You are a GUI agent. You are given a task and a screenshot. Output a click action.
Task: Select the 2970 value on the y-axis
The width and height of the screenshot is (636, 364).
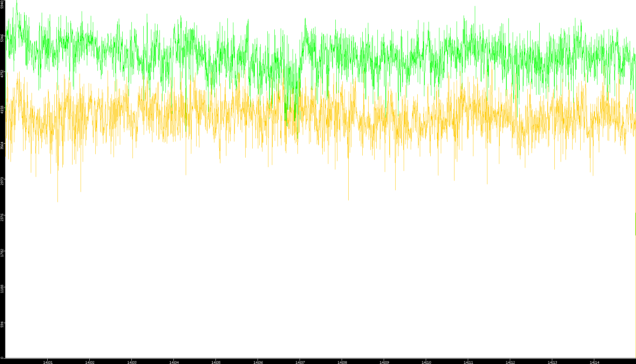[x=2, y=181]
